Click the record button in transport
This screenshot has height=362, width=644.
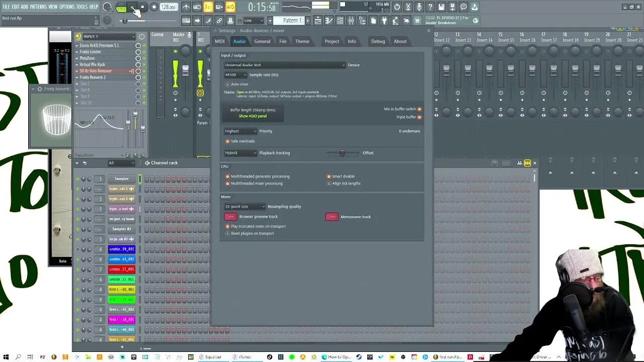point(154,7)
